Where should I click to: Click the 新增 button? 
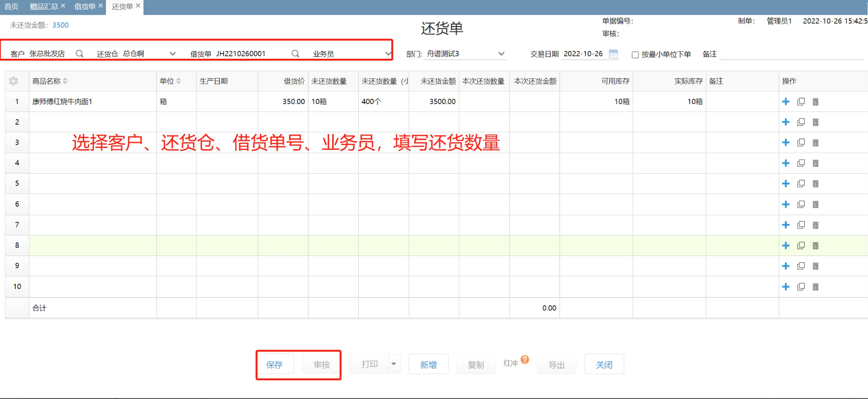428,364
